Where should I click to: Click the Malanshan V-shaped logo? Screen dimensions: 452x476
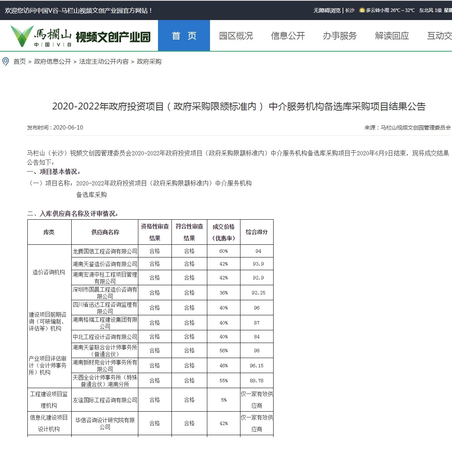pyautogui.click(x=22, y=36)
